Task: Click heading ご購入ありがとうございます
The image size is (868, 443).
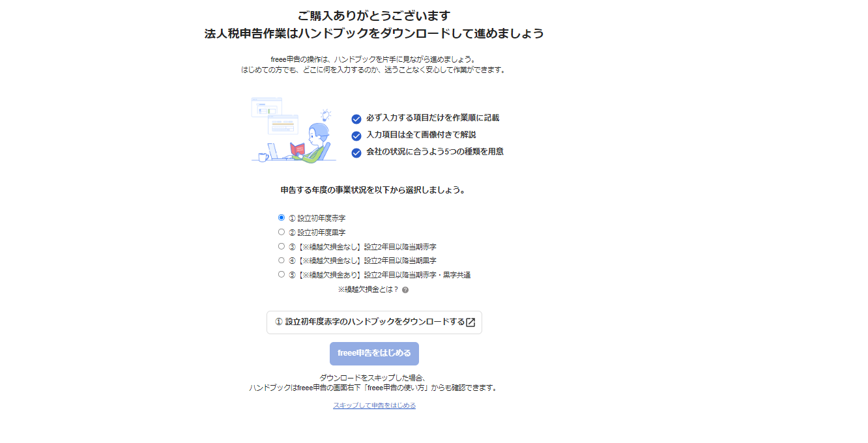Action: pyautogui.click(x=374, y=16)
